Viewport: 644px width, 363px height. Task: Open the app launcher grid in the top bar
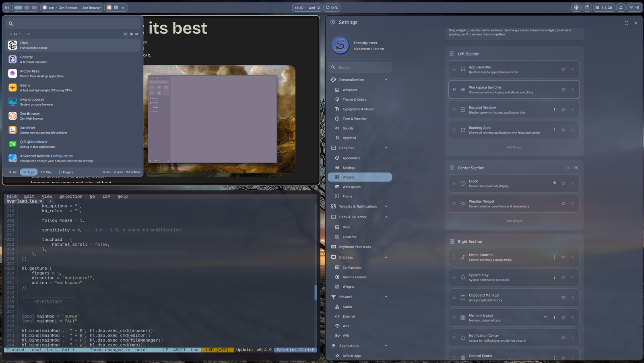[7, 7]
